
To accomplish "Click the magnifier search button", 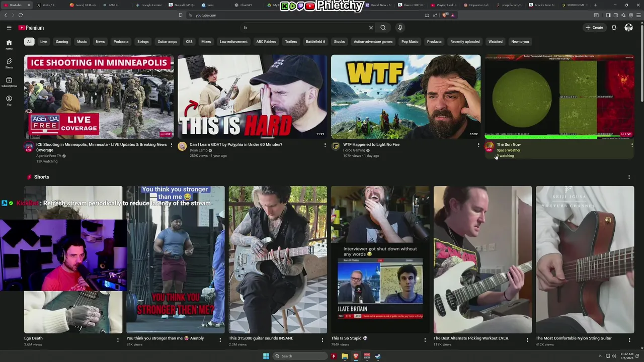I will click(383, 28).
